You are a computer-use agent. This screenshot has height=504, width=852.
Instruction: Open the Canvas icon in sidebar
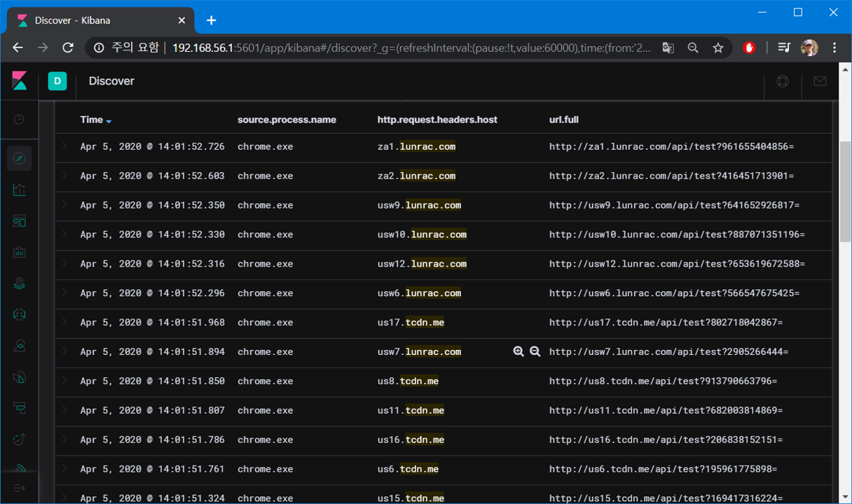[x=19, y=252]
